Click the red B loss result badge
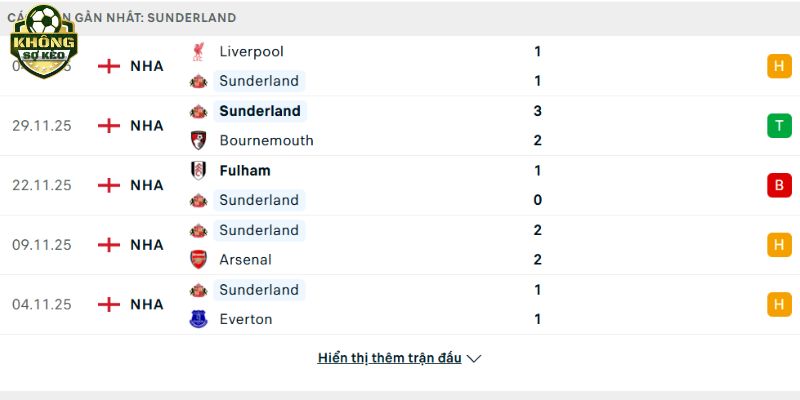This screenshot has height=400, width=800. coord(779,185)
